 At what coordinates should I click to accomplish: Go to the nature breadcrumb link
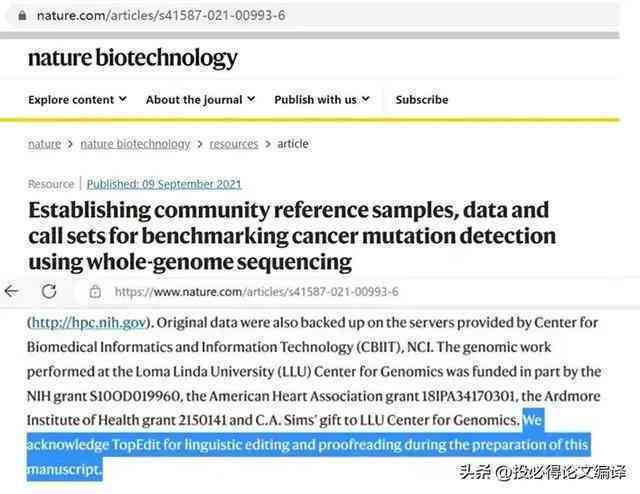[44, 144]
